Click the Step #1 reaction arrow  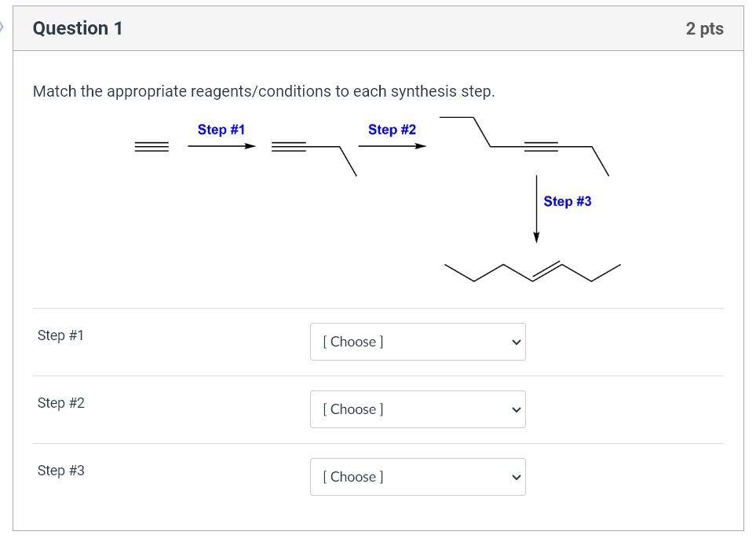pyautogui.click(x=222, y=146)
